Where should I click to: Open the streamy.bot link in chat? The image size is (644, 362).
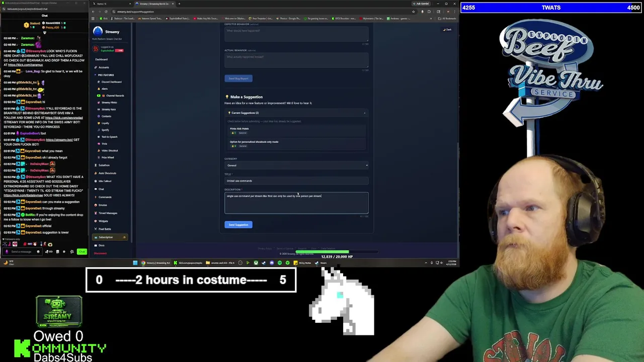59,140
